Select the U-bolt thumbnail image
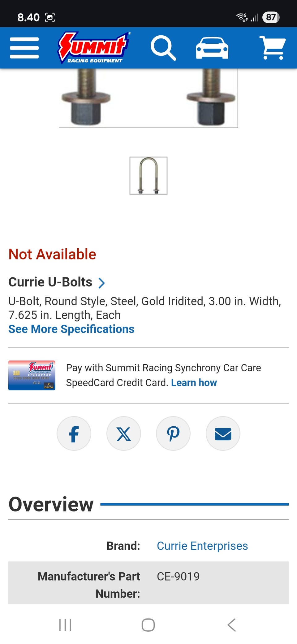The image size is (297, 644). tap(148, 176)
